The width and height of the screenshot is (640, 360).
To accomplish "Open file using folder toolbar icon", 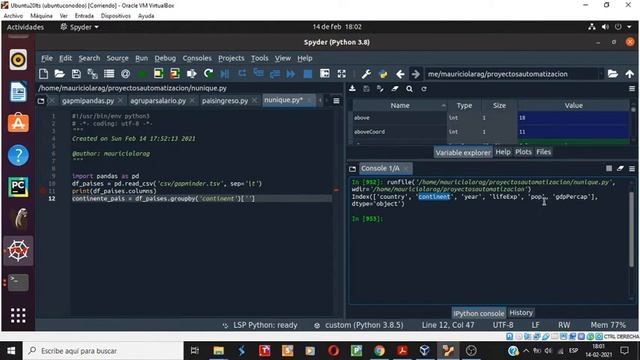I will 60,74.
